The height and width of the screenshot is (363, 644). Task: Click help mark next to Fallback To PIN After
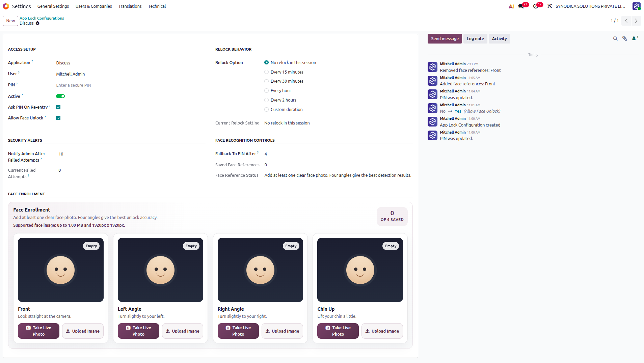[x=258, y=152]
